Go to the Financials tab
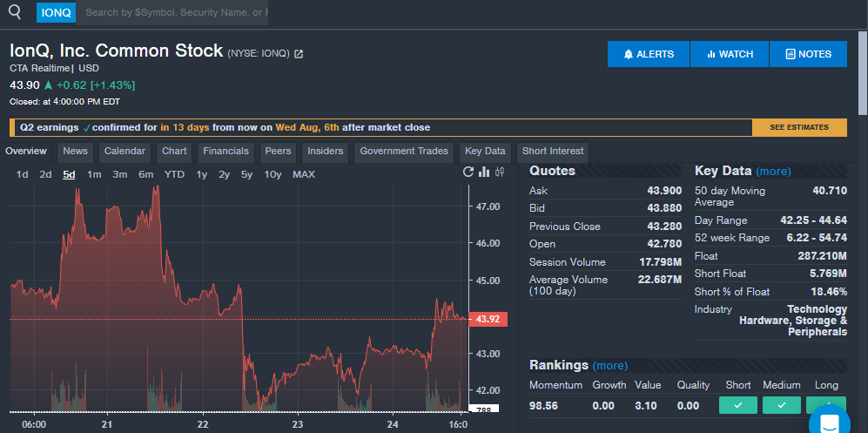 225,152
